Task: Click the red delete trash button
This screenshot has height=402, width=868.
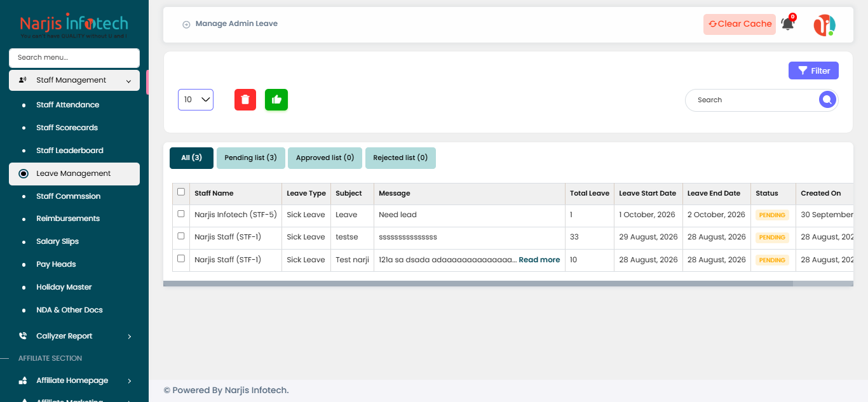Action: click(245, 100)
